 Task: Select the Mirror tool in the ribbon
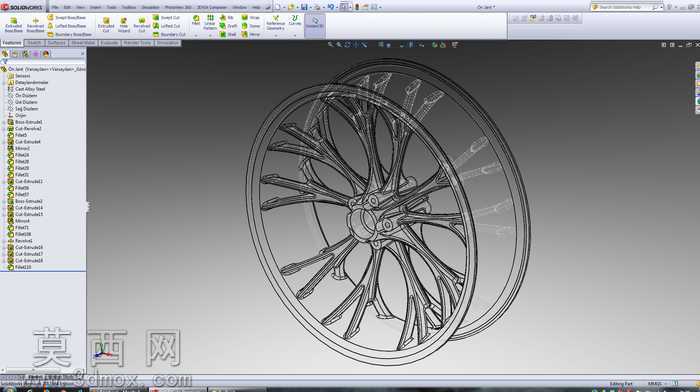click(x=250, y=34)
